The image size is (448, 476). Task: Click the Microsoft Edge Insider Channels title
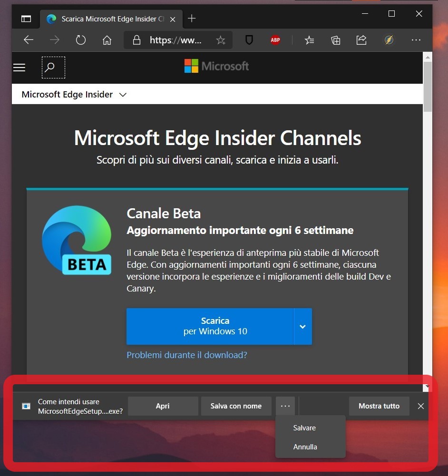point(218,138)
